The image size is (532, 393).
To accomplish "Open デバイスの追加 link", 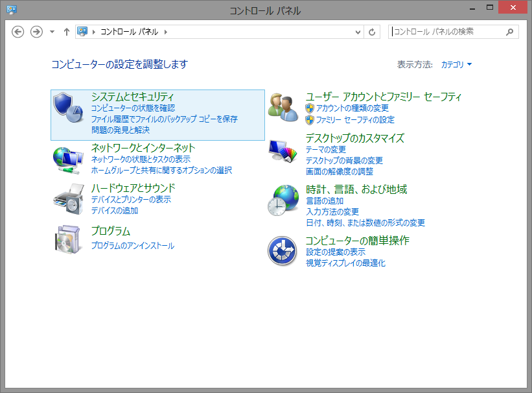I will pyautogui.click(x=115, y=211).
